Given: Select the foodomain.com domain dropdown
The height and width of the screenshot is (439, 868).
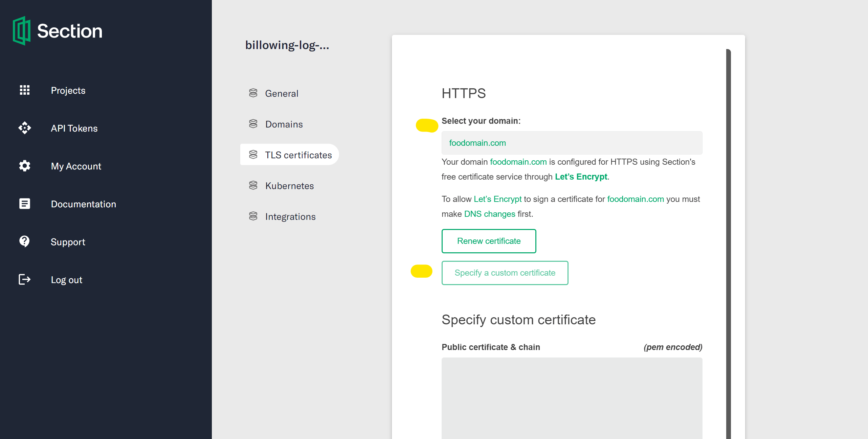Looking at the screenshot, I should tap(572, 143).
